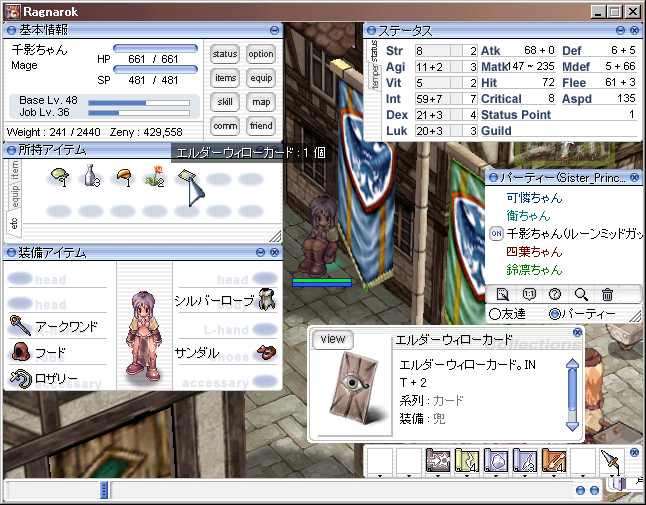646x505 pixels.
Task: Open the friend list button
Action: [x=261, y=126]
